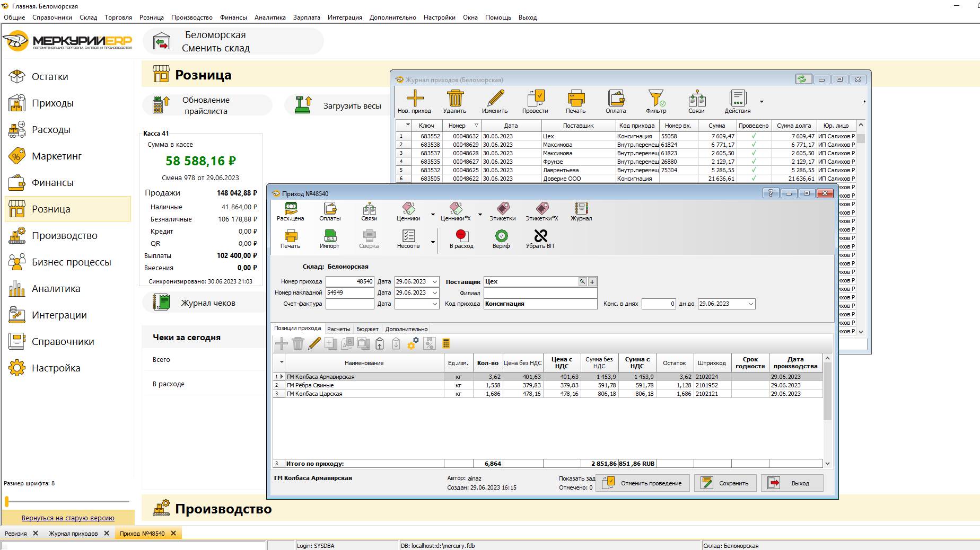Click the green refresh icon in journal title bar
The width and height of the screenshot is (980, 550).
803,79
